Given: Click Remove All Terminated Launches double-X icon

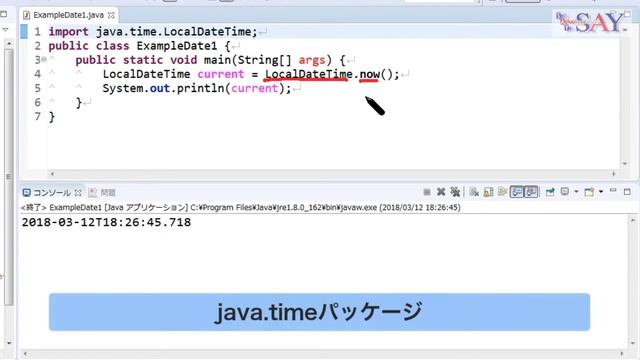Looking at the screenshot, I should 455,192.
